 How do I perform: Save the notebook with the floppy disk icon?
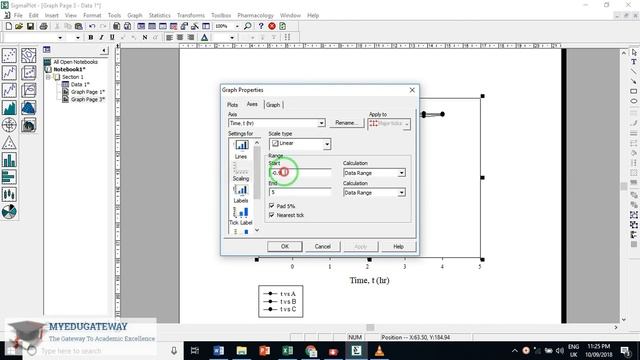(x=30, y=26)
